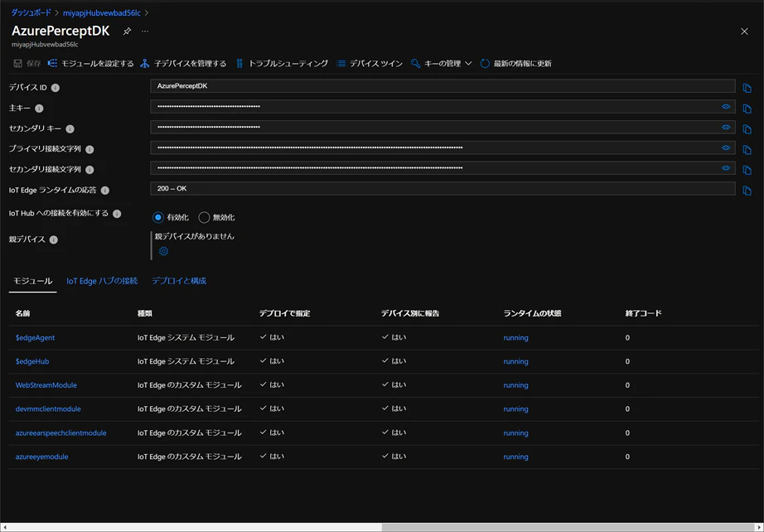Image resolution: width=764 pixels, height=532 pixels.
Task: Open the azureeyemodule module
Action: click(42, 457)
